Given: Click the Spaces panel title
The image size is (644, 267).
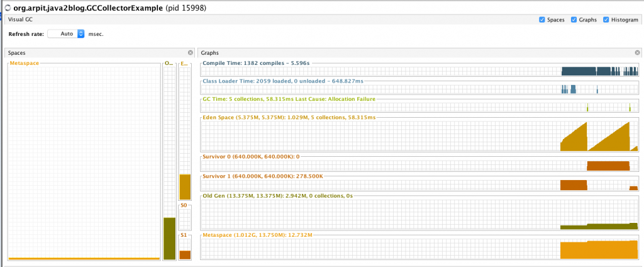Looking at the screenshot, I should [17, 53].
